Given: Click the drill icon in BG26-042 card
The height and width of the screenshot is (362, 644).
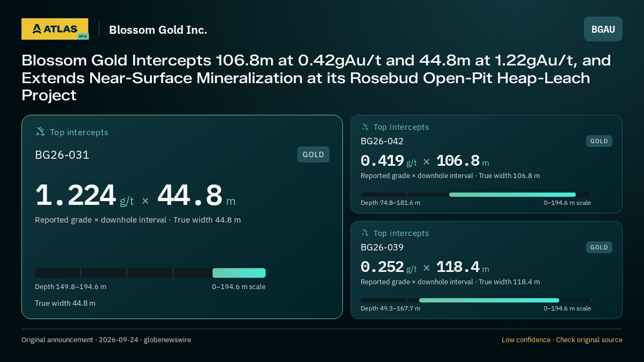Looking at the screenshot, I should 365,127.
